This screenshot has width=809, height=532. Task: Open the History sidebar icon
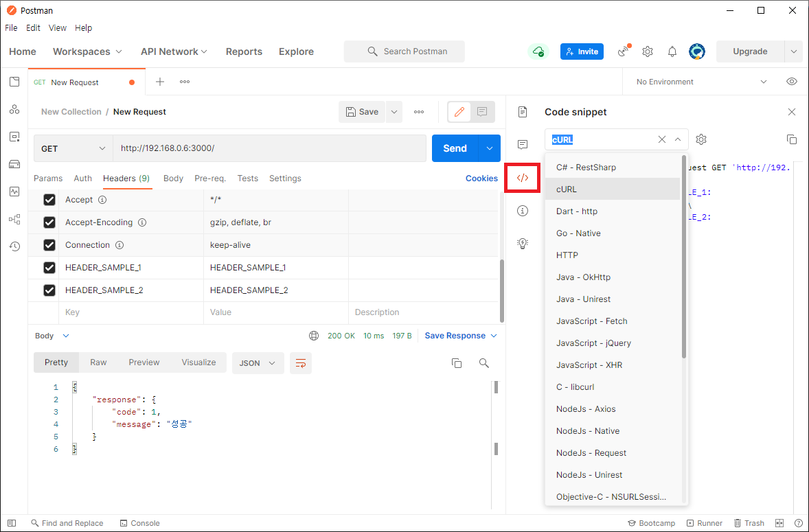point(14,246)
